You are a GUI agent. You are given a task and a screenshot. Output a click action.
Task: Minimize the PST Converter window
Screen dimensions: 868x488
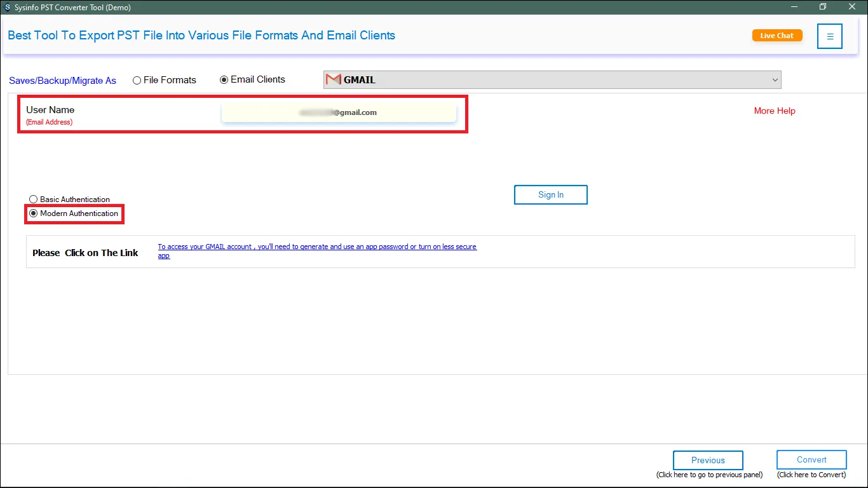794,7
